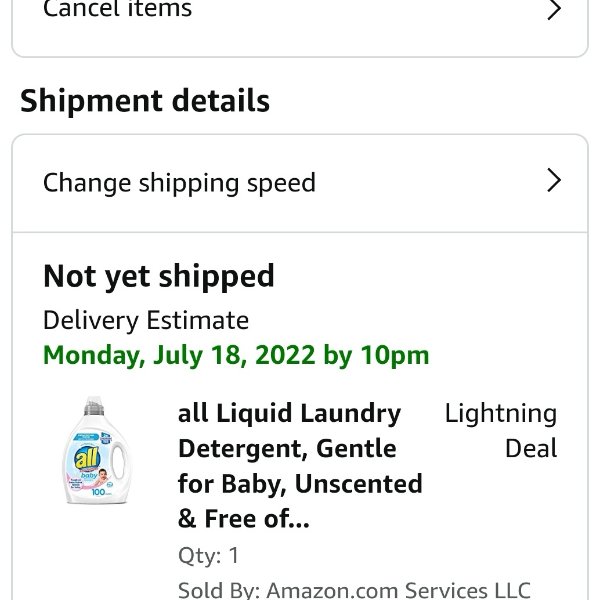Tap the green Monday, July 18 delivery date
The image size is (600, 600).
click(236, 355)
